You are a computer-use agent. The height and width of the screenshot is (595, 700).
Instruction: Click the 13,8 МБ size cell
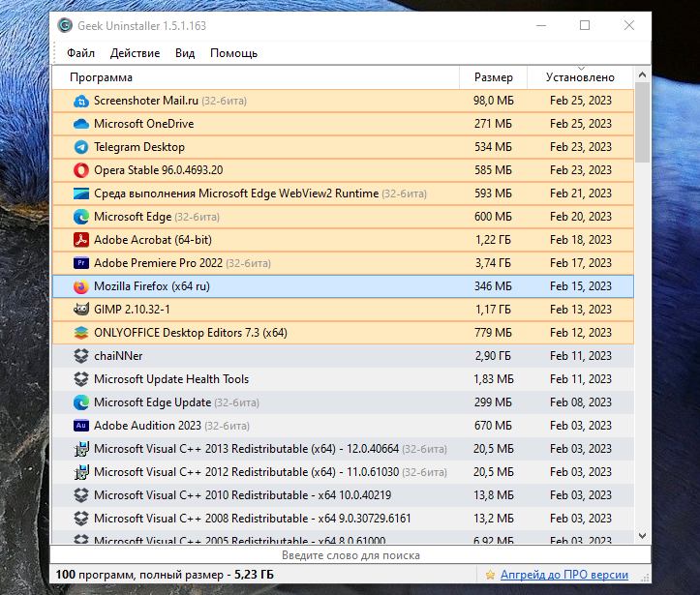click(x=494, y=495)
